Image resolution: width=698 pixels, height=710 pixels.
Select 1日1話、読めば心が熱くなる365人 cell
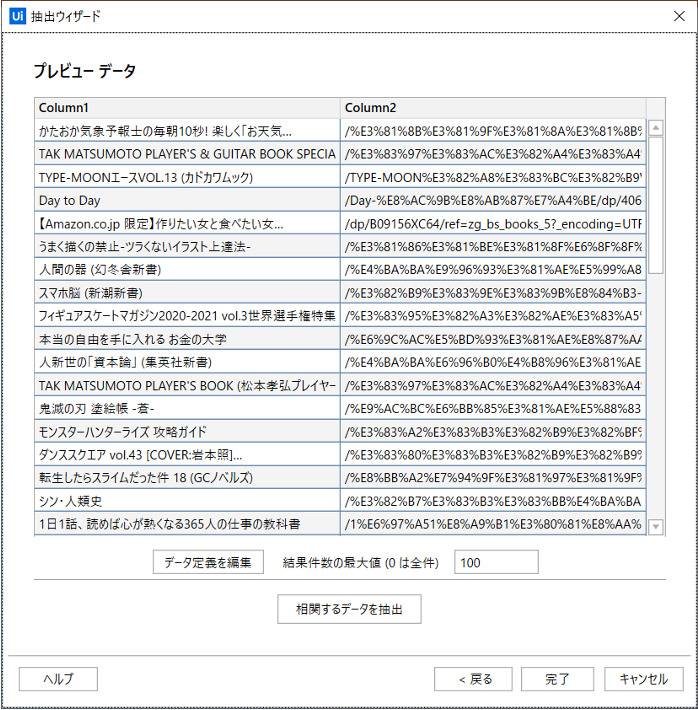coord(187,524)
